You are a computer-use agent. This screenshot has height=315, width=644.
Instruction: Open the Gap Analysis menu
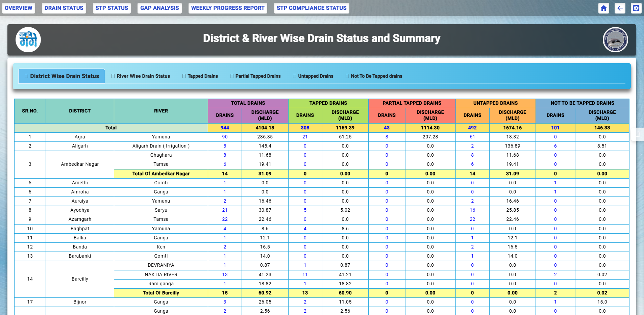click(159, 8)
